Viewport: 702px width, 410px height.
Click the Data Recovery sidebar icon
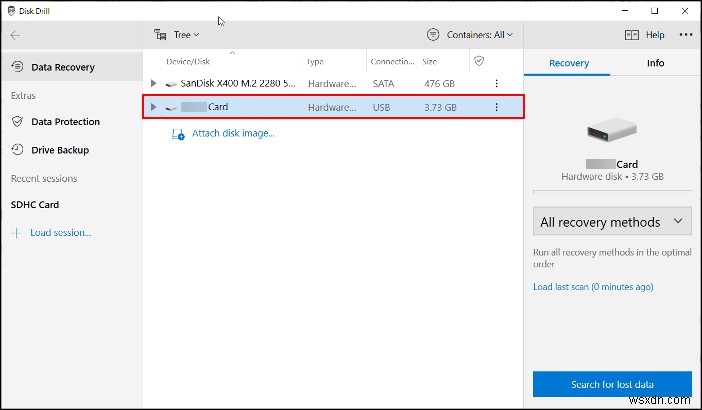(17, 67)
